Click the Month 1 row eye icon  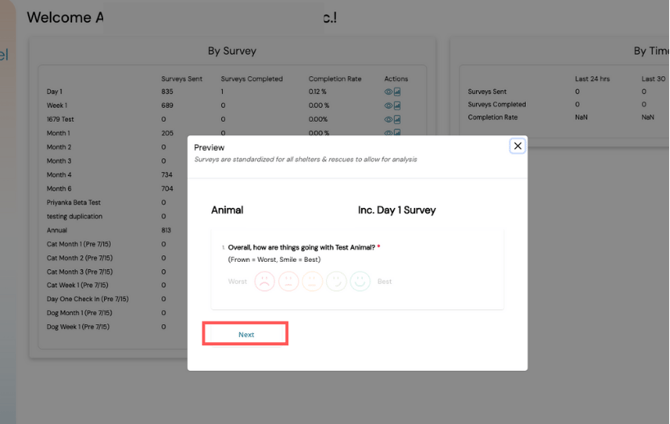(x=389, y=133)
